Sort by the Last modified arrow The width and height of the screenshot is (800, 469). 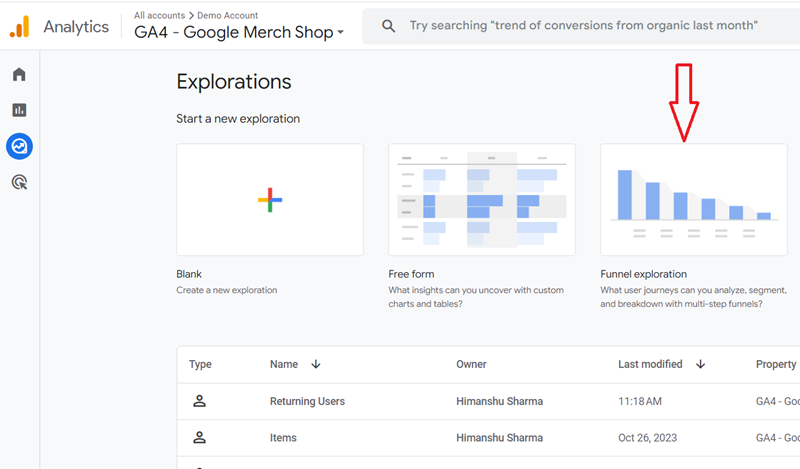click(x=700, y=364)
